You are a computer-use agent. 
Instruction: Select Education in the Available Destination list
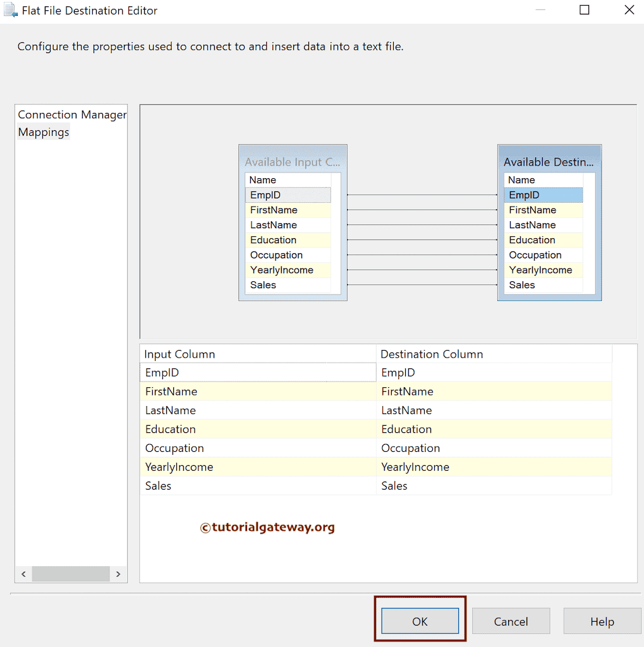coord(542,240)
